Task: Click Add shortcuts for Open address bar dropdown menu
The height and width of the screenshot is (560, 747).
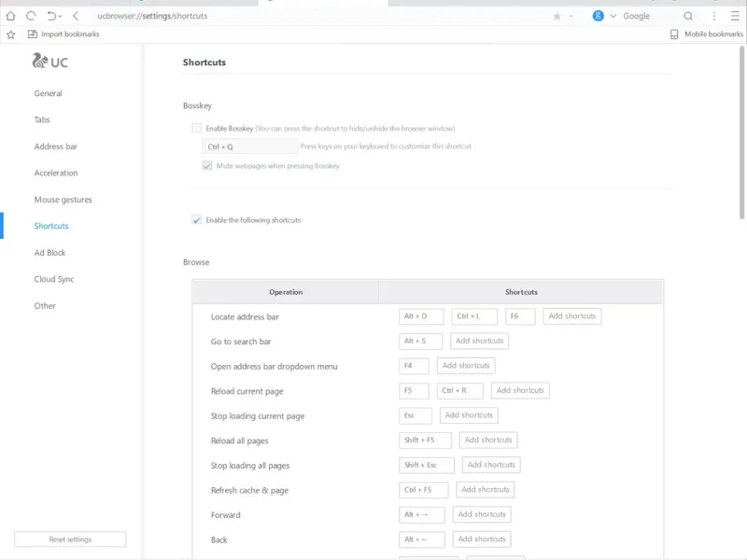Action: pyautogui.click(x=466, y=366)
